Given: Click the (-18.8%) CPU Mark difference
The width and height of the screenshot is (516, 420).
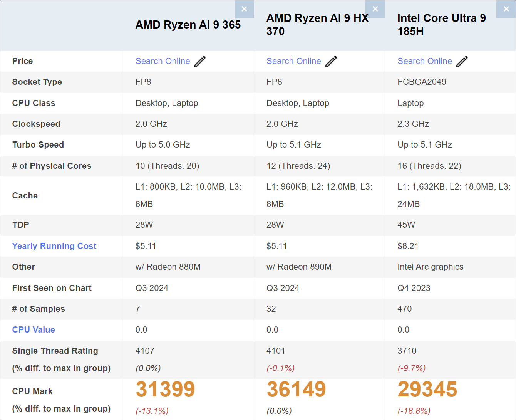Looking at the screenshot, I should tap(414, 411).
